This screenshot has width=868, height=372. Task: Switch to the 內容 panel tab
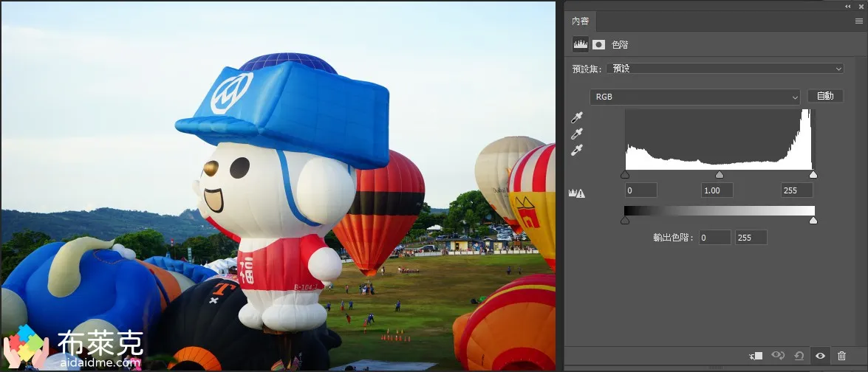click(581, 21)
